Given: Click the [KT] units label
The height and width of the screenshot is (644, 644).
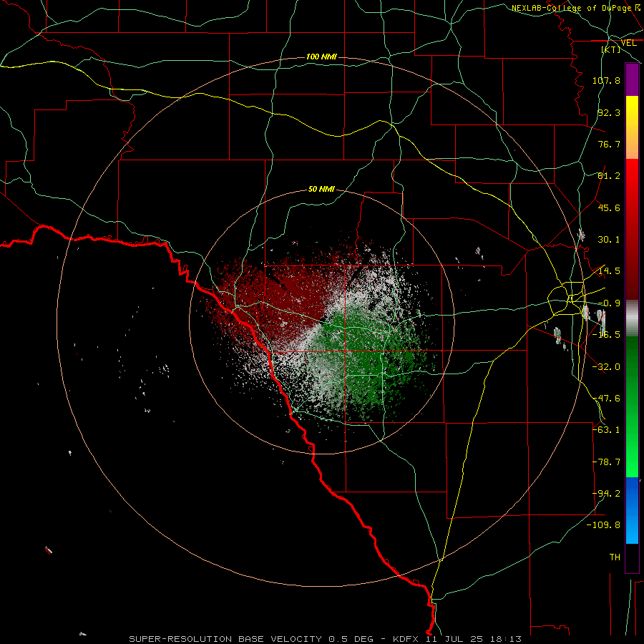Looking at the screenshot, I should pyautogui.click(x=611, y=49).
